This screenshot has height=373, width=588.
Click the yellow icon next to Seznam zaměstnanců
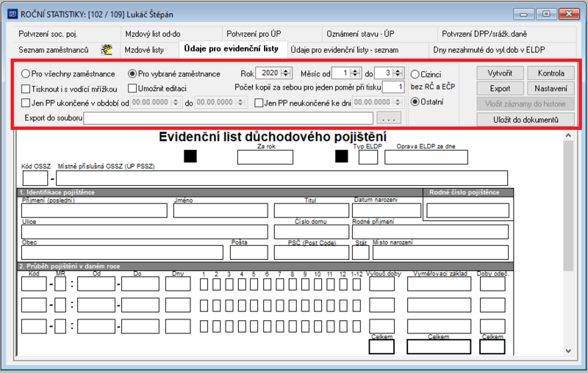point(107,50)
